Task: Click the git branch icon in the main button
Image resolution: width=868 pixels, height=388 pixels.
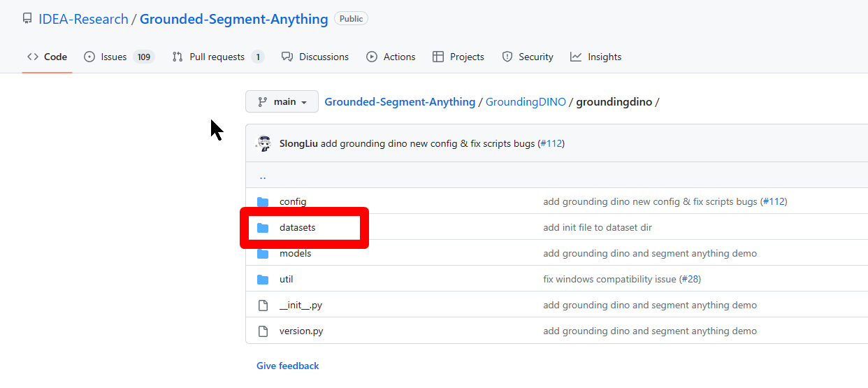Action: click(263, 102)
